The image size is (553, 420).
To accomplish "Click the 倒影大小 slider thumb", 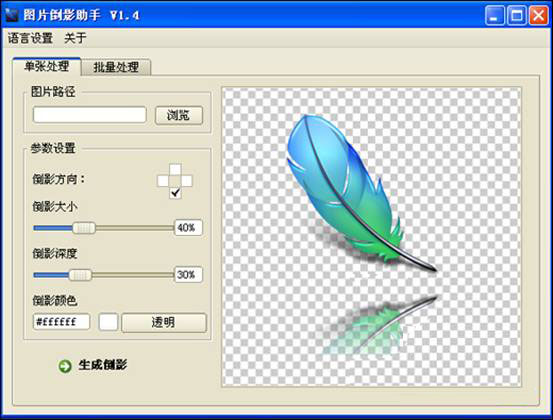I will [x=84, y=228].
